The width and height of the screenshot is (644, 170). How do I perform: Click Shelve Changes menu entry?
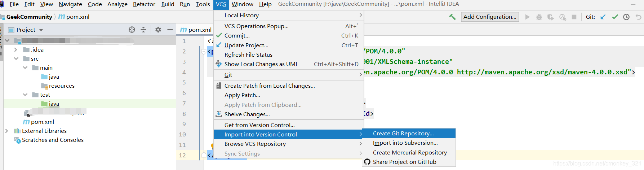pos(289,114)
